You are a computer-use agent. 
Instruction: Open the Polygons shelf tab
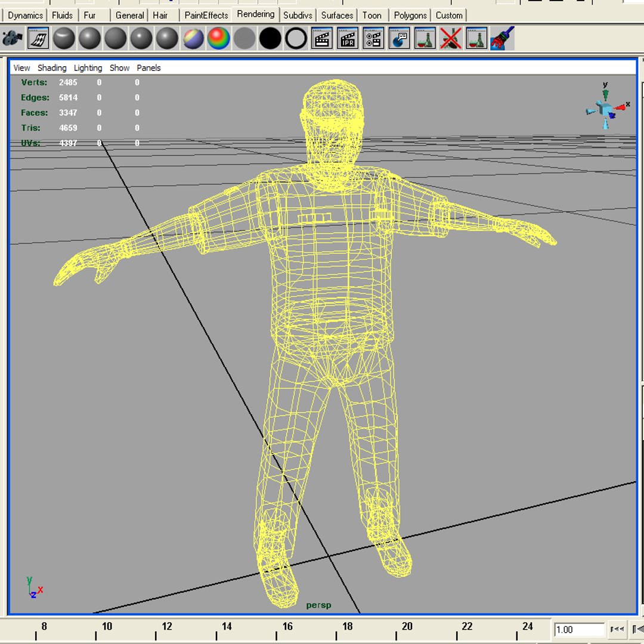410,16
